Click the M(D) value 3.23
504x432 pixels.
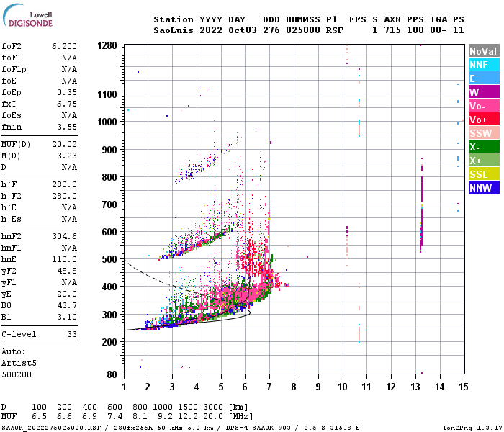click(67, 156)
